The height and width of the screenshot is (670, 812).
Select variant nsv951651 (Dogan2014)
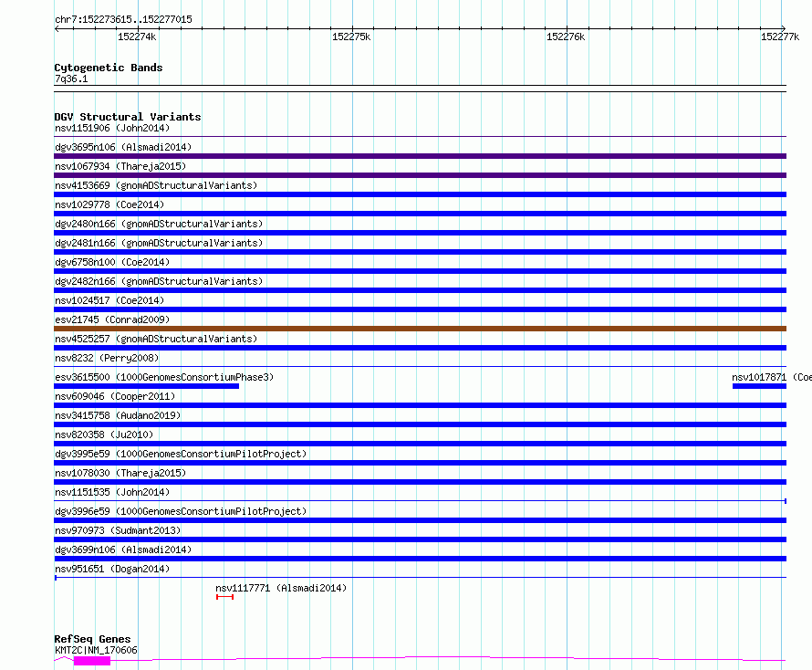[112, 569]
